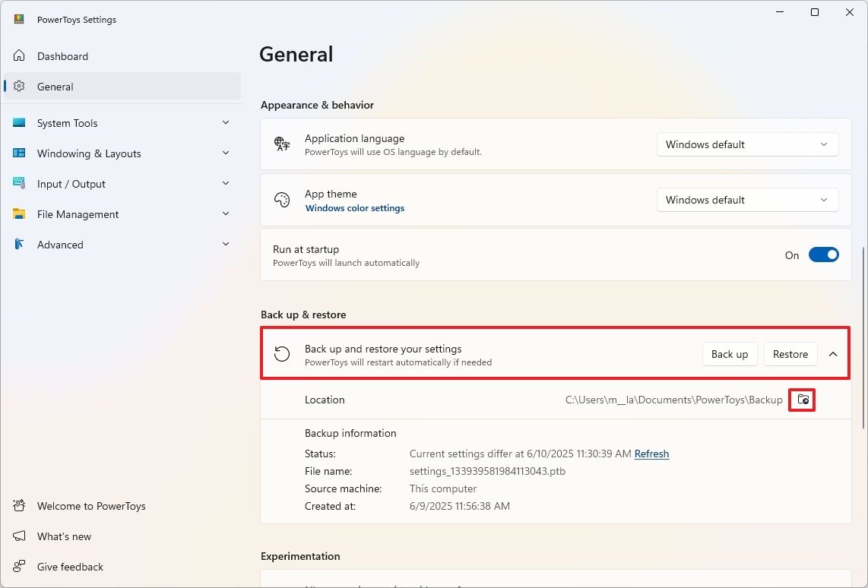The width and height of the screenshot is (868, 588).
Task: Disable Run at startup
Action: (824, 254)
